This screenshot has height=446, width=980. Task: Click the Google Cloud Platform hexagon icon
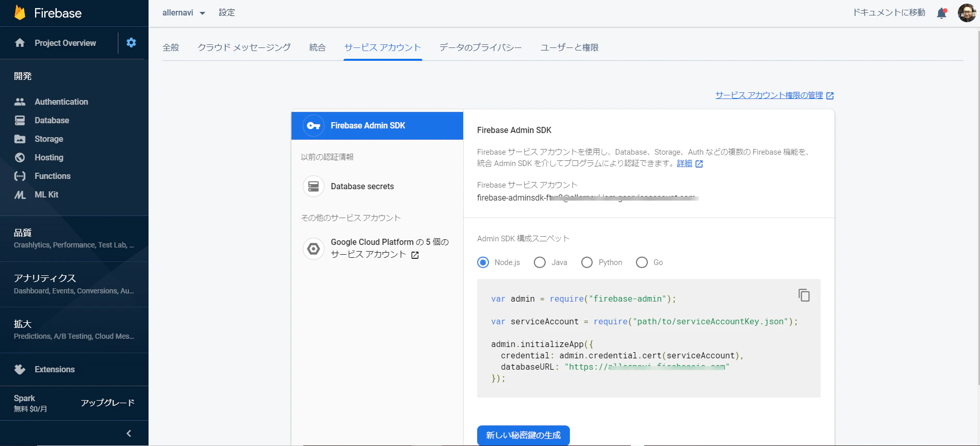[x=314, y=249]
